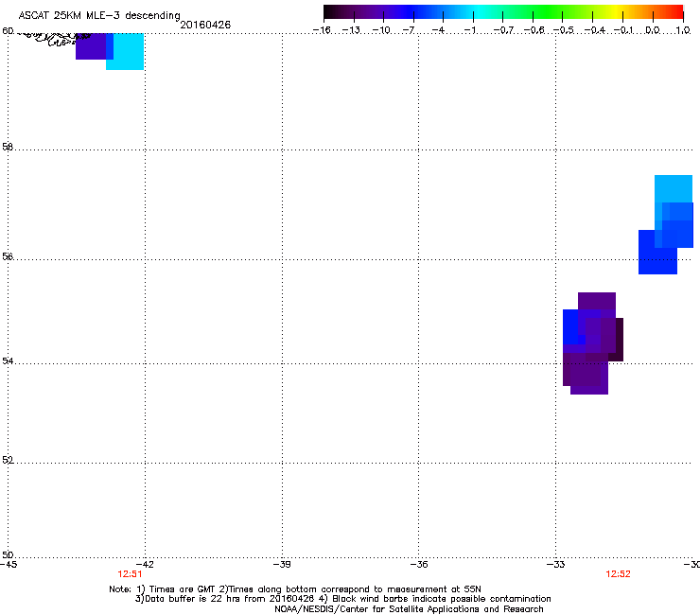
Task: Click the -10 color bar label
Action: coord(381,30)
